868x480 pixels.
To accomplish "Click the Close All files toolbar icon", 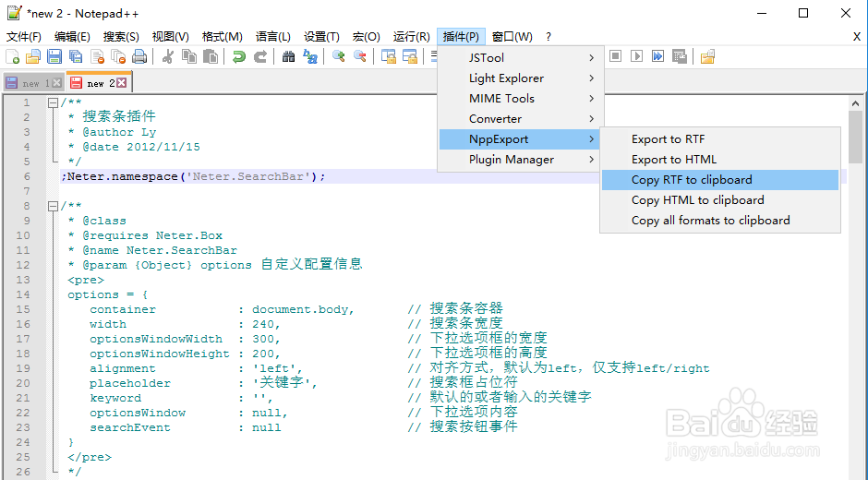I will click(x=118, y=56).
